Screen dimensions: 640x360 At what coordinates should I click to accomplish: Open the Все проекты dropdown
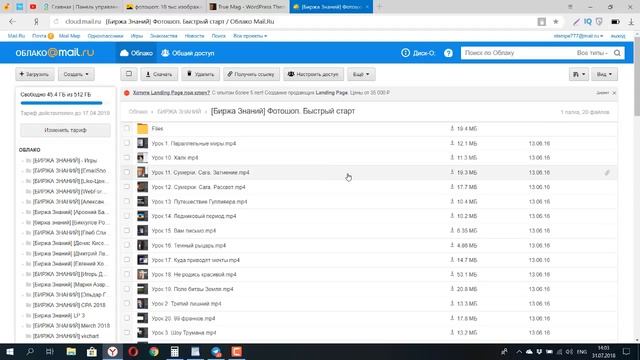coord(250,36)
